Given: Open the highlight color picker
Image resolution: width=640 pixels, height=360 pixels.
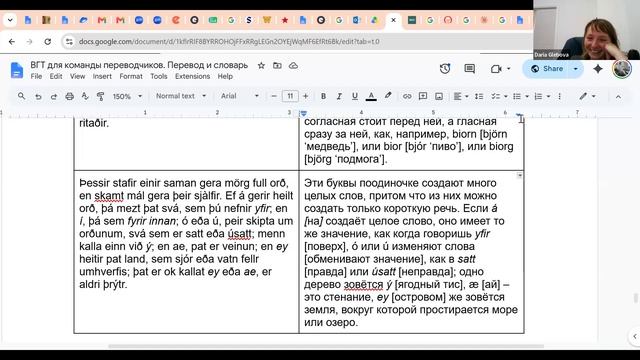Looking at the screenshot, I should (x=388, y=96).
